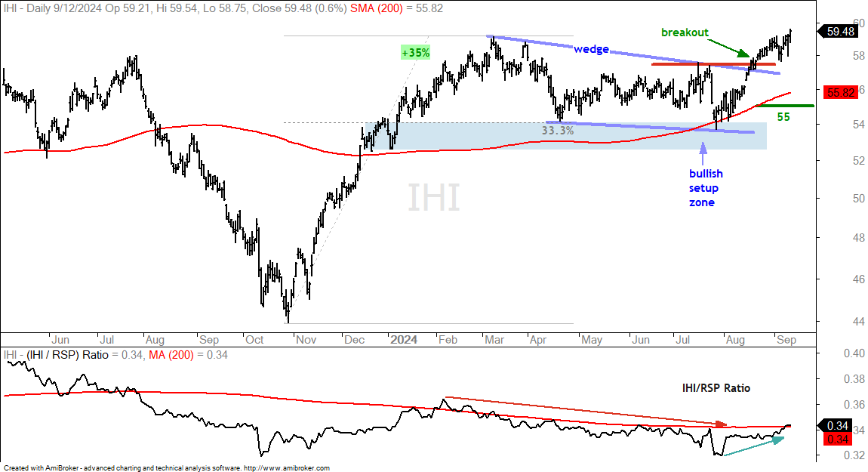Viewport: 868px width, 472px height.
Task: Click the green +35% gain label
Action: coord(415,53)
